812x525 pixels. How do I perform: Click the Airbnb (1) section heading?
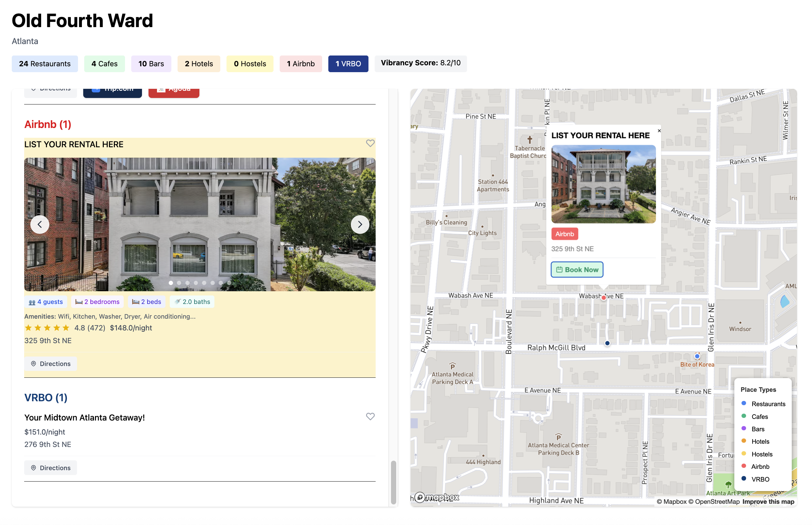[x=48, y=124]
